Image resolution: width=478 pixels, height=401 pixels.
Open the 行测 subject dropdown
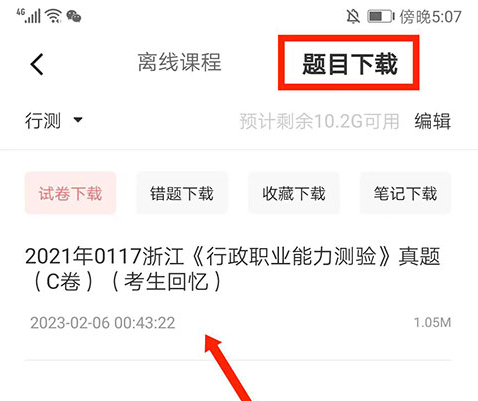coord(54,120)
